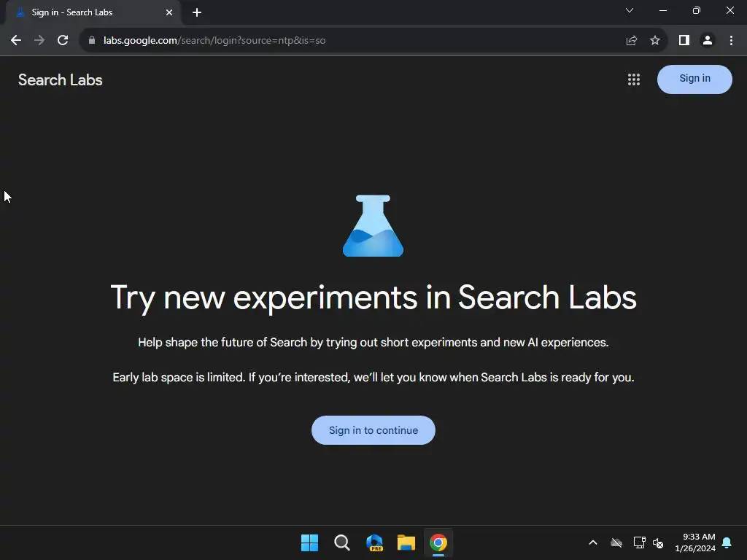Image resolution: width=747 pixels, height=560 pixels.
Task: Restore down the Chrome window
Action: [697, 10]
